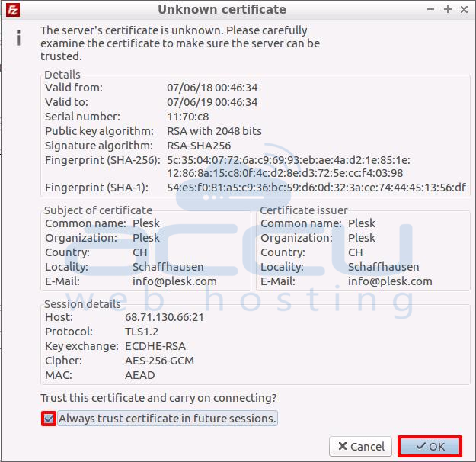The image size is (476, 462).
Task: Select SHA-256 fingerprint first line starting 5c:35
Action: [289, 160]
